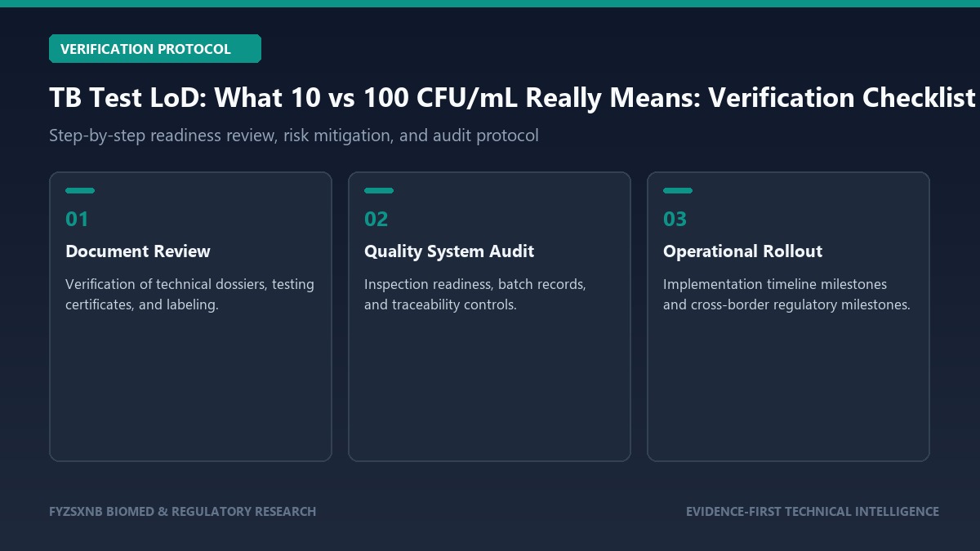
Task: Click the EVIDENCE-FIRST TECHNICAL INTELLIGENCE footer
Action: [813, 512]
